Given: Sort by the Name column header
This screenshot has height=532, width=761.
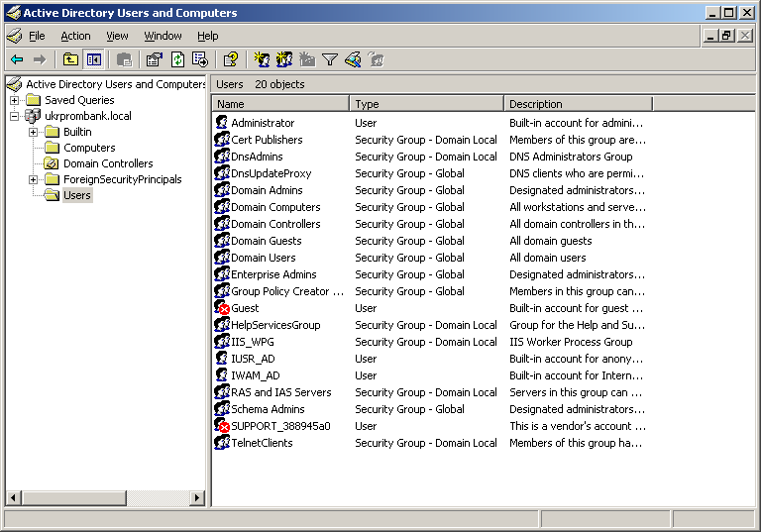Looking at the screenshot, I should click(280, 104).
